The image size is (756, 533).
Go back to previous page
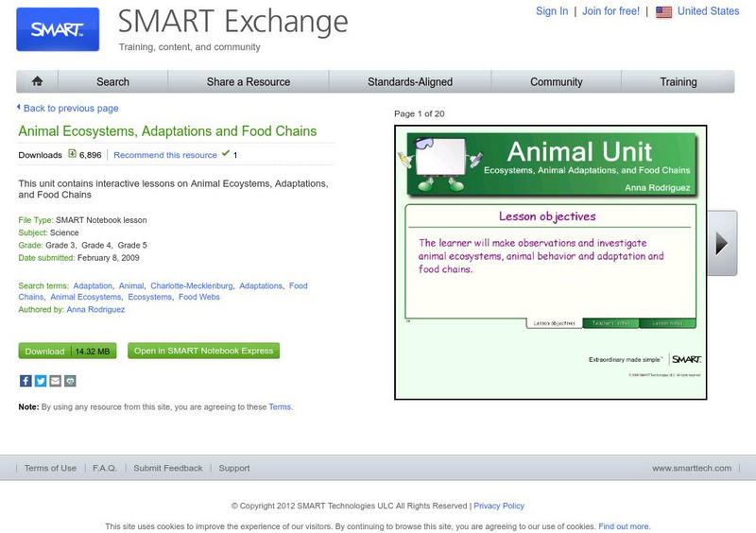(x=70, y=108)
